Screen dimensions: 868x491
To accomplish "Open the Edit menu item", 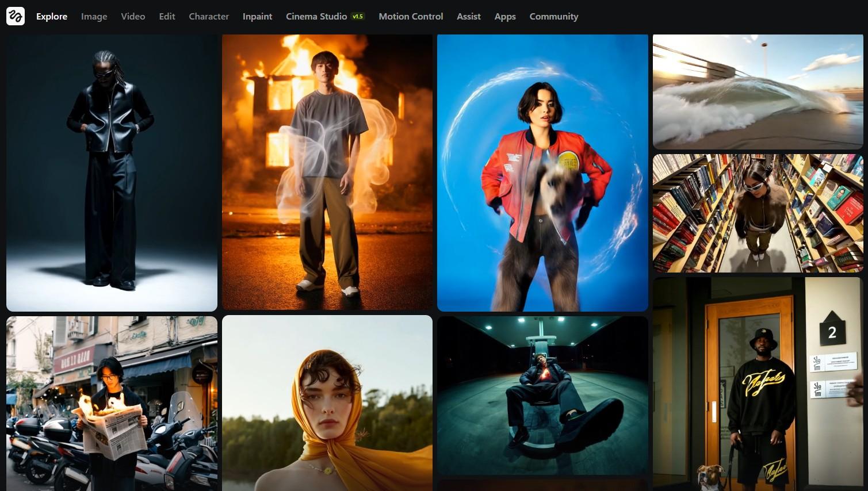I will [167, 17].
